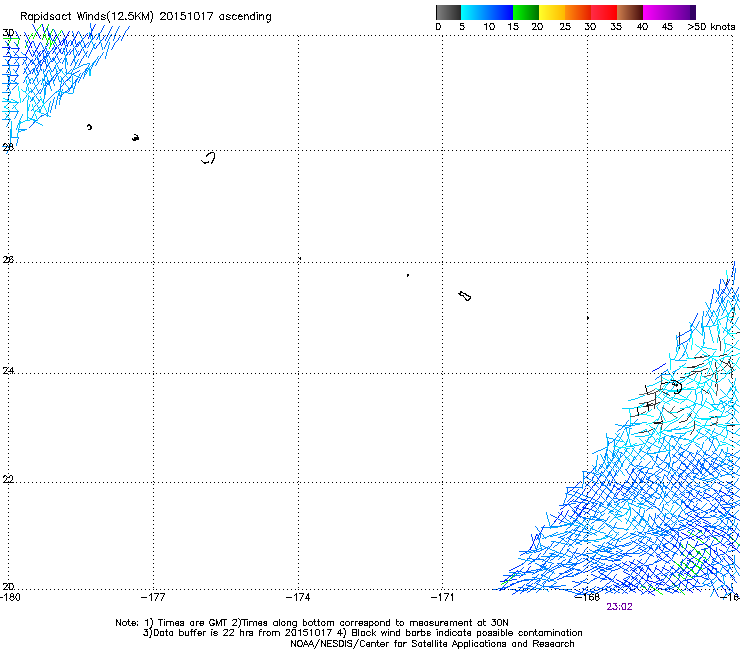This screenshot has height=650, width=740.
Task: Click the magenta 40-45 knots color segment
Action: (x=656, y=12)
